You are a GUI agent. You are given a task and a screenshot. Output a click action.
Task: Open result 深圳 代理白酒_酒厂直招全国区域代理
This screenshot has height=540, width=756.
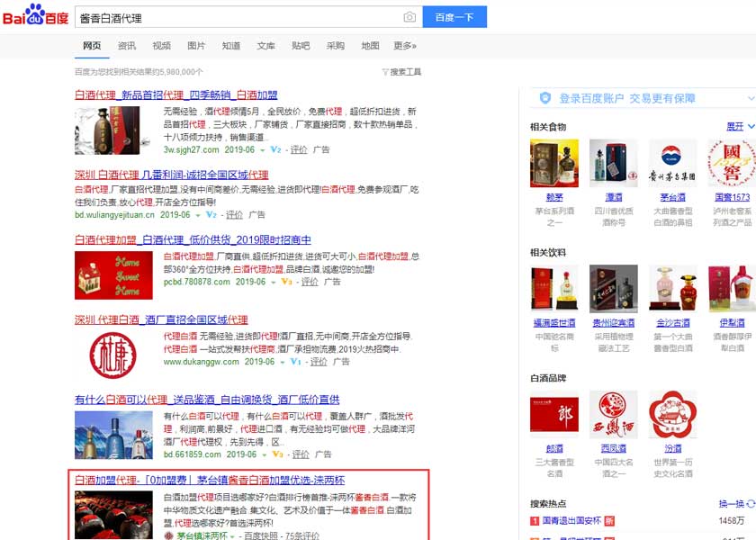pos(161,319)
